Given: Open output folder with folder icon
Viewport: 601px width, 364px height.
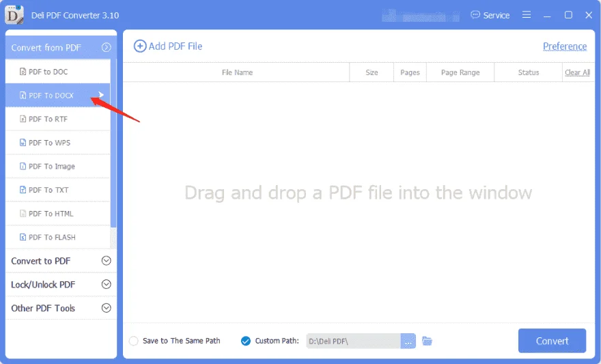Looking at the screenshot, I should click(x=427, y=341).
